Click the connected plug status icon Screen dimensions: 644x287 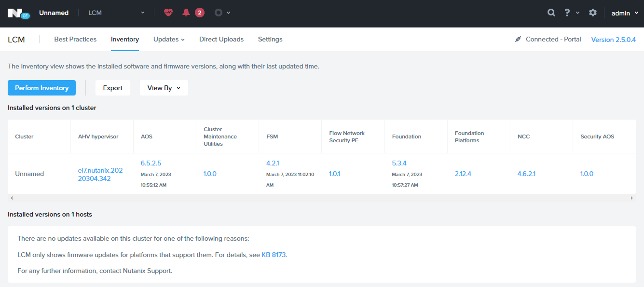point(518,39)
